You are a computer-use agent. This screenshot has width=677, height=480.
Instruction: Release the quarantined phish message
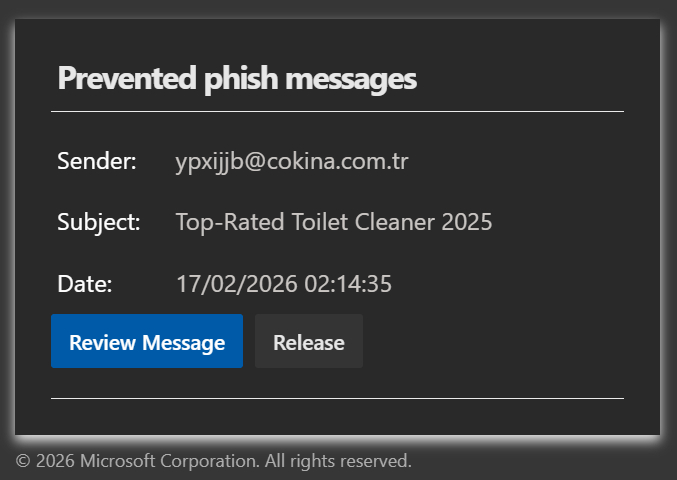[308, 342]
